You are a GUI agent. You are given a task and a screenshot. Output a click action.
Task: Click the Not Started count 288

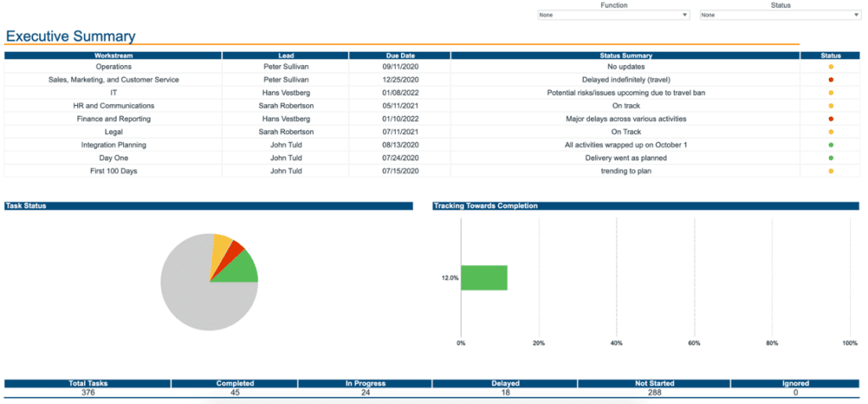654,392
